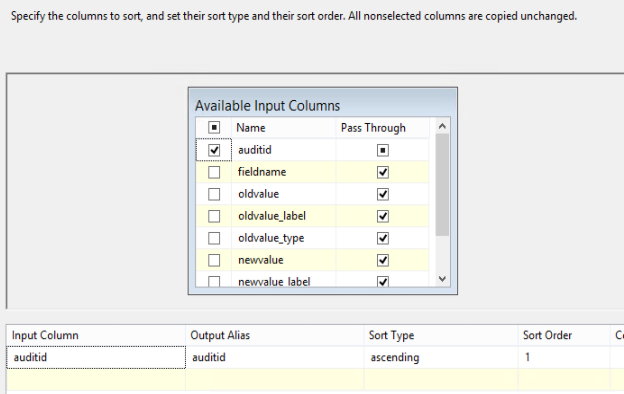Check the oldvalue sort column checkbox
Image resolution: width=624 pixels, height=394 pixels.
tap(214, 194)
